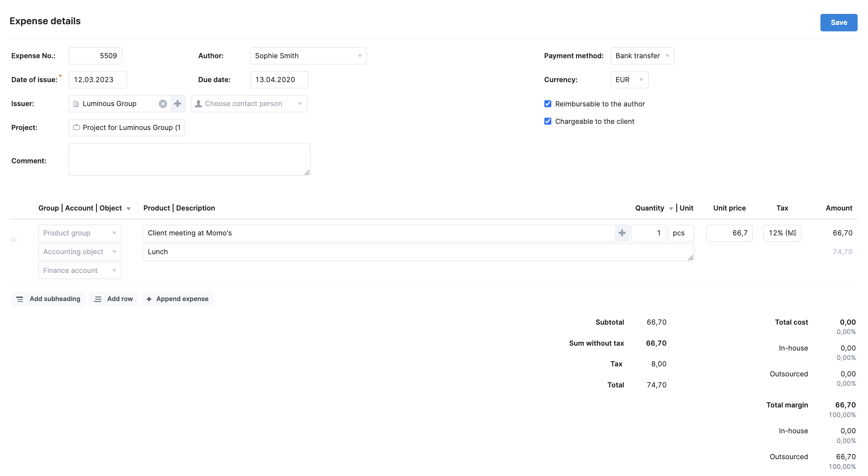Click Append expense button

pyautogui.click(x=177, y=299)
